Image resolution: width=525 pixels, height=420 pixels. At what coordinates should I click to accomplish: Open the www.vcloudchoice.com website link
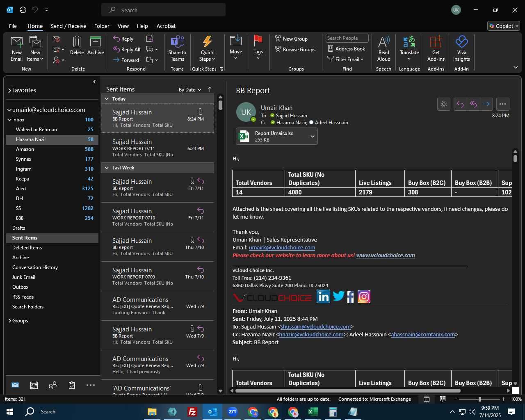coord(386,255)
